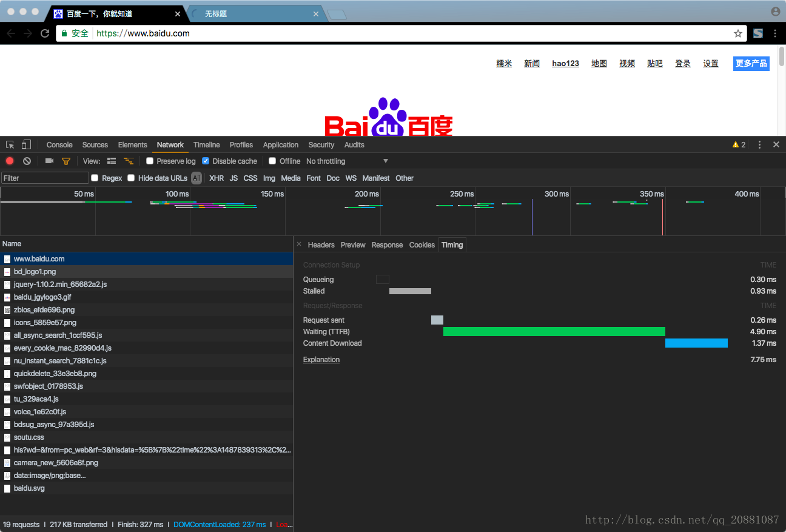786x532 pixels.
Task: Reload the page with refresh icon
Action: (45, 33)
